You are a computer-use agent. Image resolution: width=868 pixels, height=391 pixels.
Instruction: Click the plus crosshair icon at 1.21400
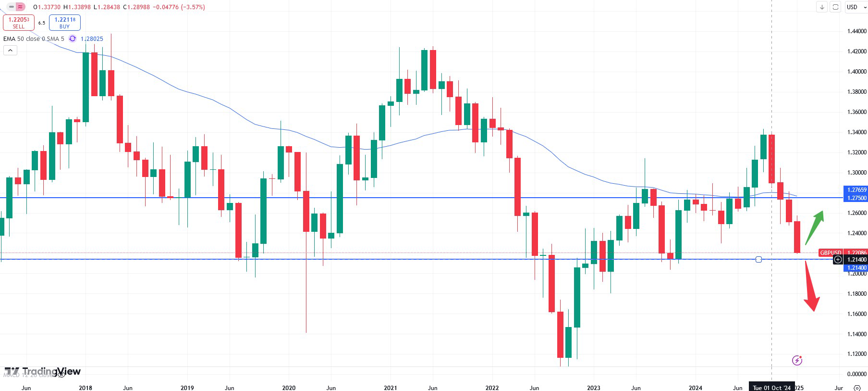tap(838, 260)
